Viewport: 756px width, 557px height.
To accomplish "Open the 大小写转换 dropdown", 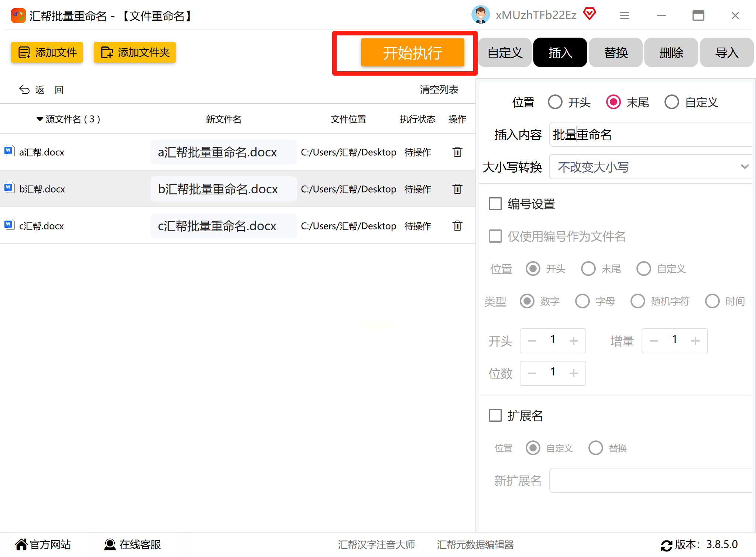I will [x=650, y=167].
